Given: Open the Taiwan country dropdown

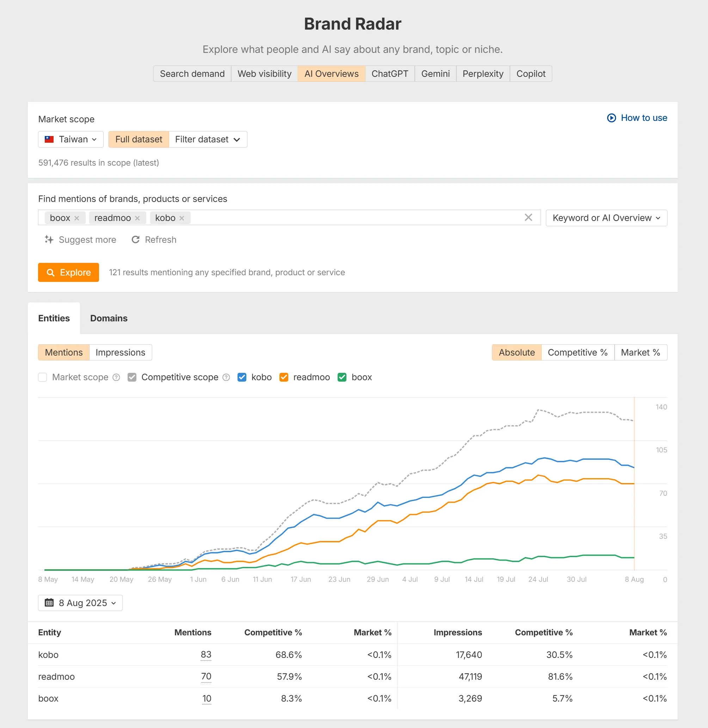Looking at the screenshot, I should pos(70,140).
